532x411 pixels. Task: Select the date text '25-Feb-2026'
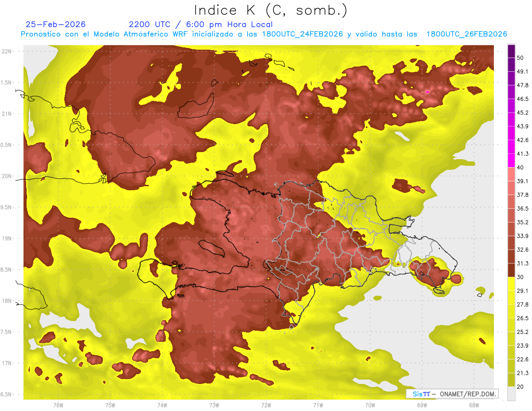[x=55, y=24]
